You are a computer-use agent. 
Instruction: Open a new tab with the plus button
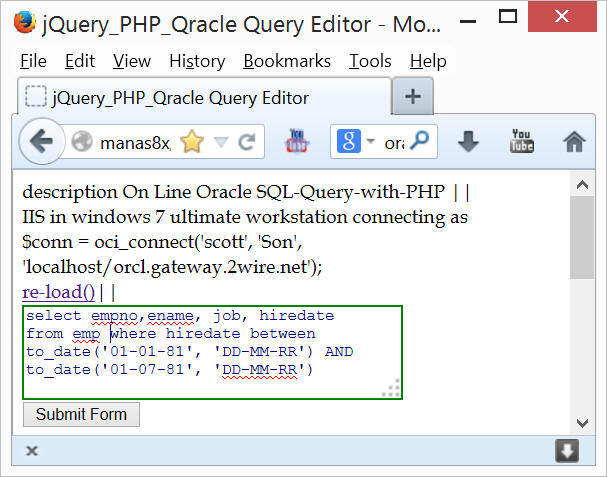pyautogui.click(x=412, y=97)
